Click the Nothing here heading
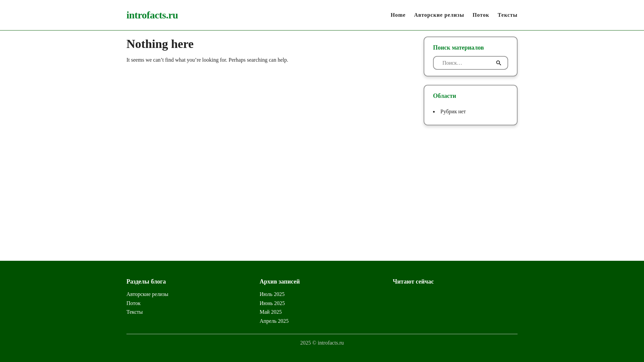The height and width of the screenshot is (362, 644). (160, 44)
